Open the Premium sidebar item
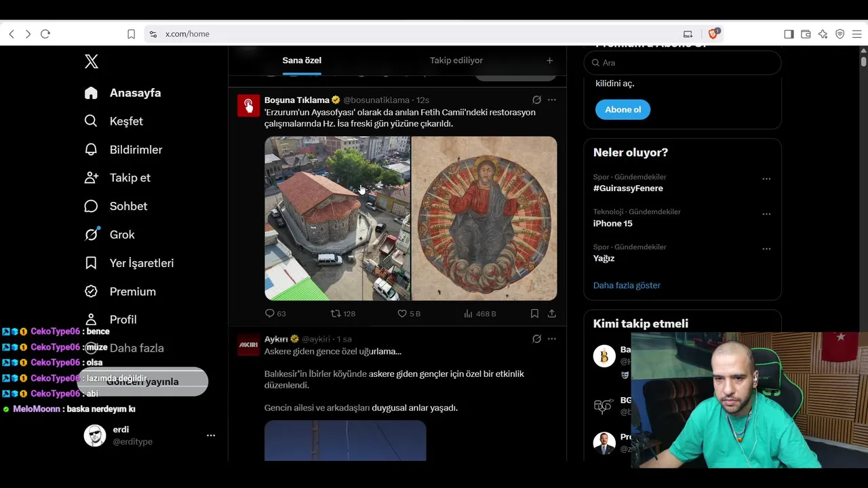This screenshot has height=488, width=868. pyautogui.click(x=120, y=291)
